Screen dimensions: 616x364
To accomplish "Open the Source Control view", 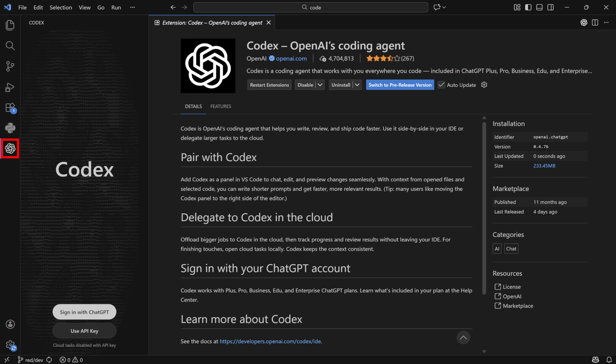I will pos(10,66).
